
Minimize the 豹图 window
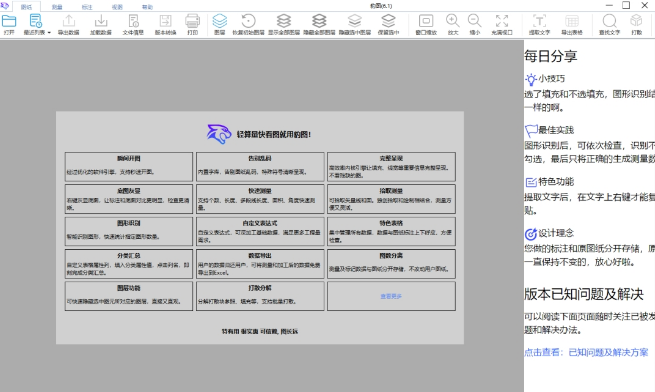click(x=609, y=5)
